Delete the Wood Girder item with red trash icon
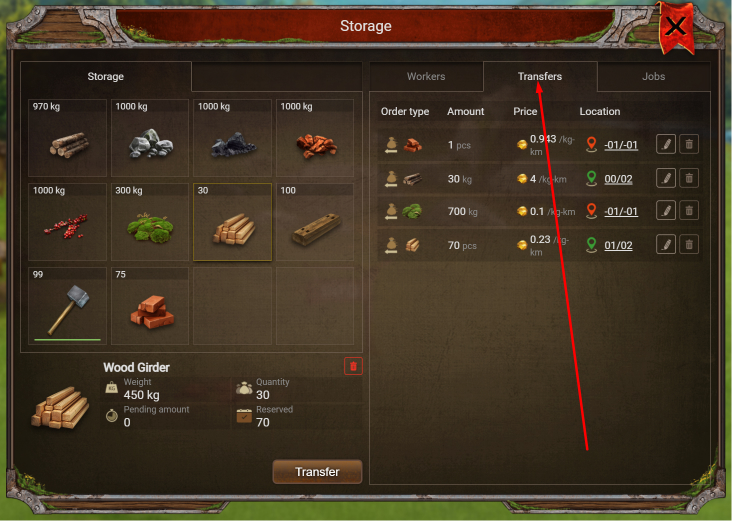Image resolution: width=732 pixels, height=521 pixels. tap(353, 366)
